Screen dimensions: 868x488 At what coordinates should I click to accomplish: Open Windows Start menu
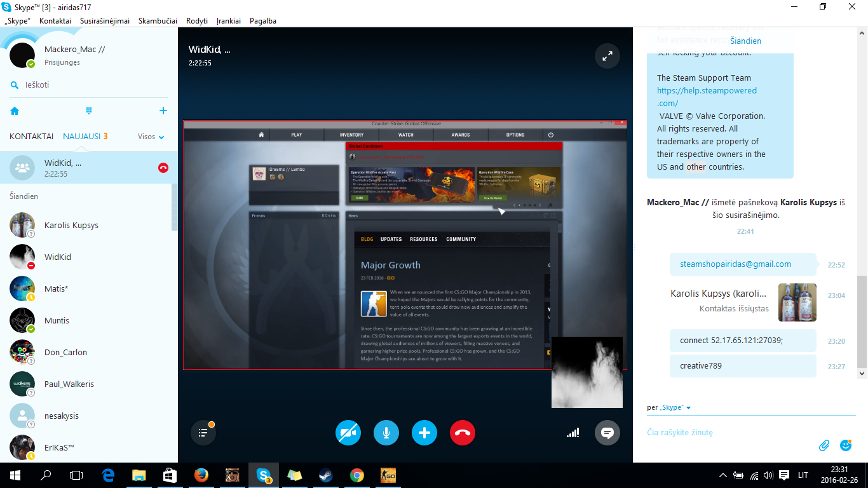point(15,475)
